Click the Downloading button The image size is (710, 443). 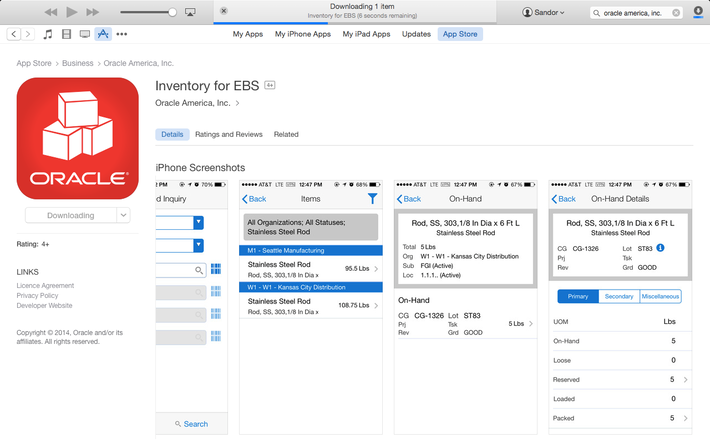[x=71, y=215]
